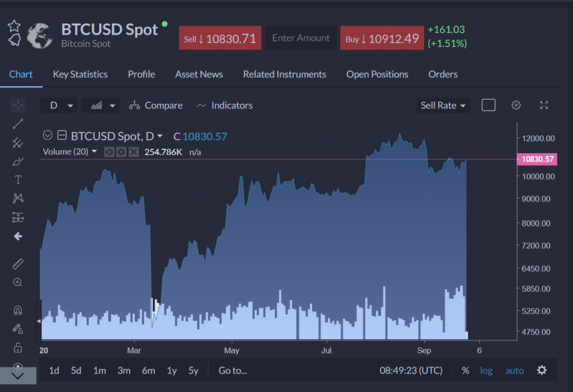Click the left back arrow icon
Viewport: 573px width, 392px height.
pos(18,237)
